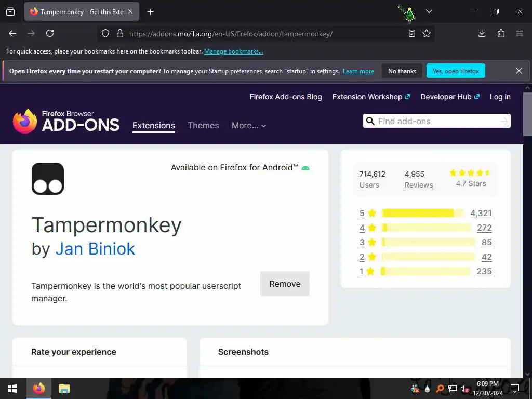532x399 pixels.
Task: Click the taskbar clock 6:09 PM
Action: click(x=487, y=389)
